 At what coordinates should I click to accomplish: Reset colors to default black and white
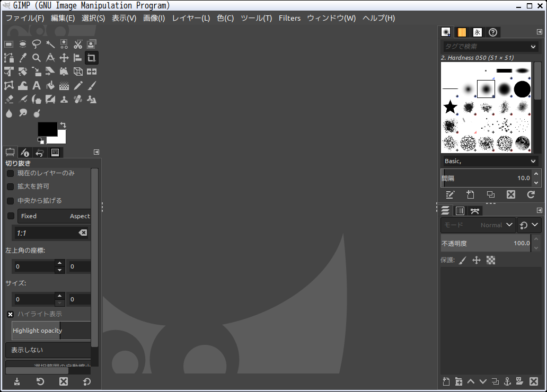pyautogui.click(x=41, y=140)
